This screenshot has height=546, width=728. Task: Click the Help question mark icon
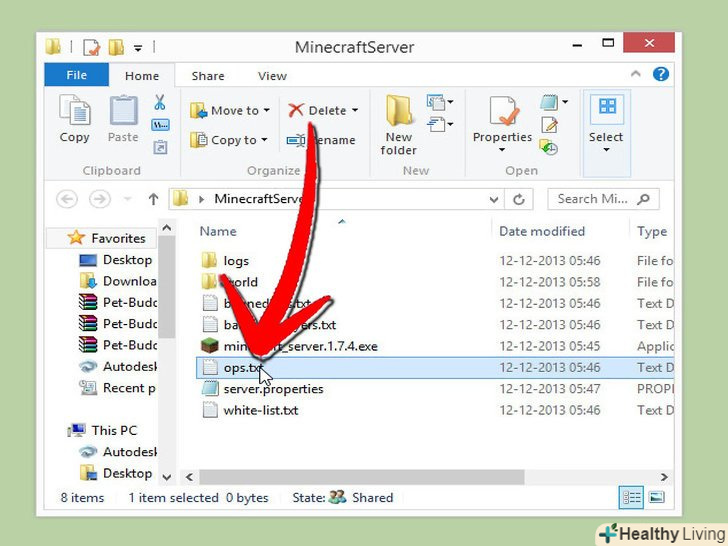click(661, 74)
